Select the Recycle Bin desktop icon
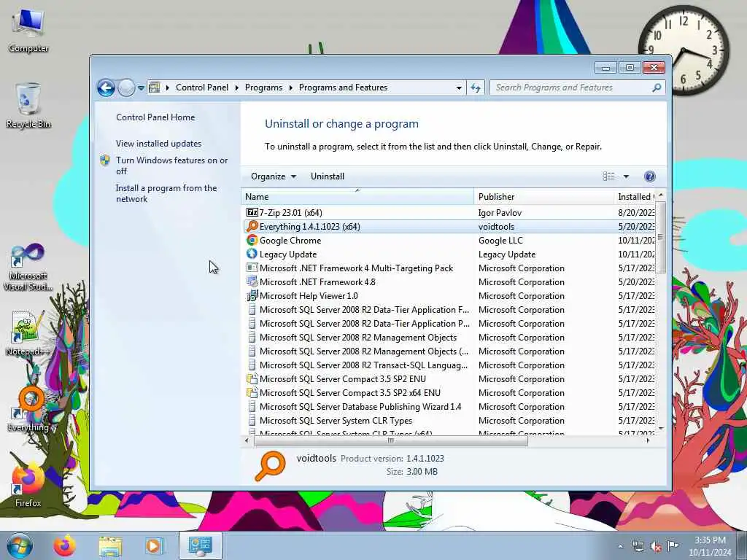Image resolution: width=747 pixels, height=560 pixels. [28, 106]
